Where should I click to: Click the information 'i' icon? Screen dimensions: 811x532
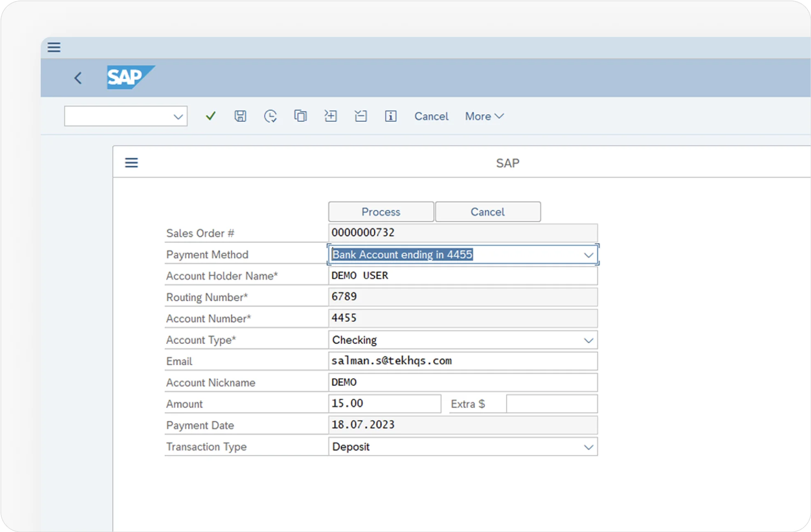click(x=390, y=116)
